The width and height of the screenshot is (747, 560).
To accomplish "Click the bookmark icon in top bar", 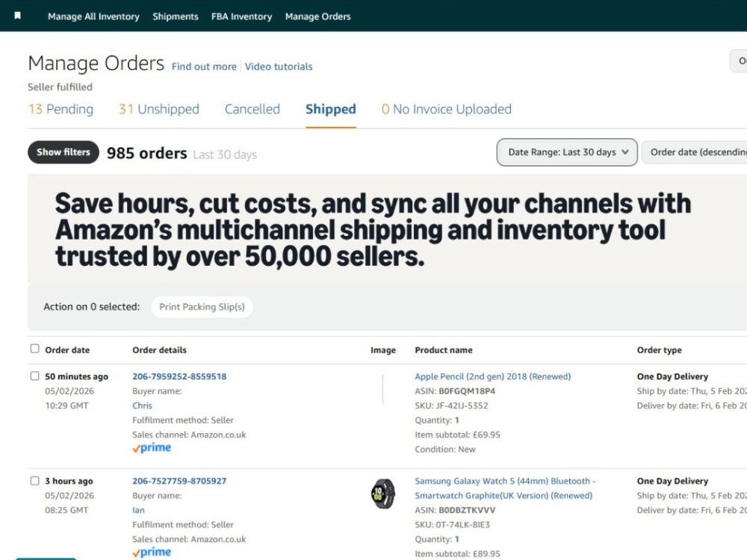I will pyautogui.click(x=18, y=16).
